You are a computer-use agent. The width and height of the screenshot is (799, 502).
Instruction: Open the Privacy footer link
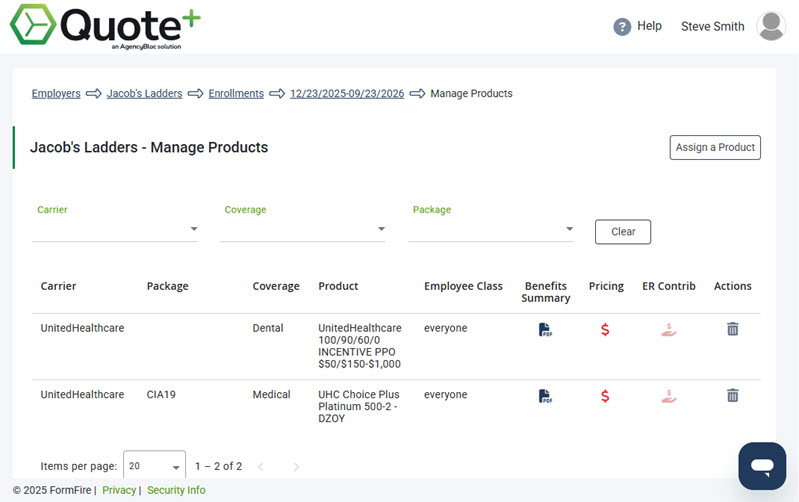119,490
